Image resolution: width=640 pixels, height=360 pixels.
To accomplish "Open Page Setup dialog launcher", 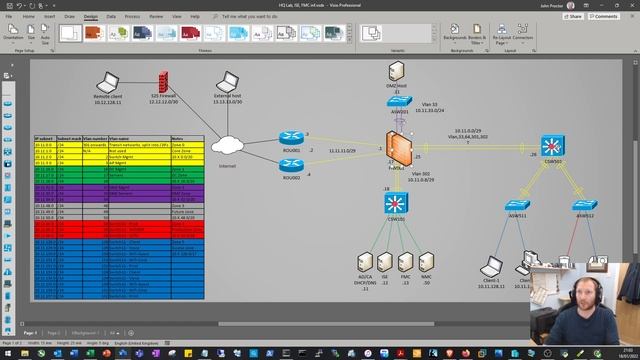I will (52, 51).
